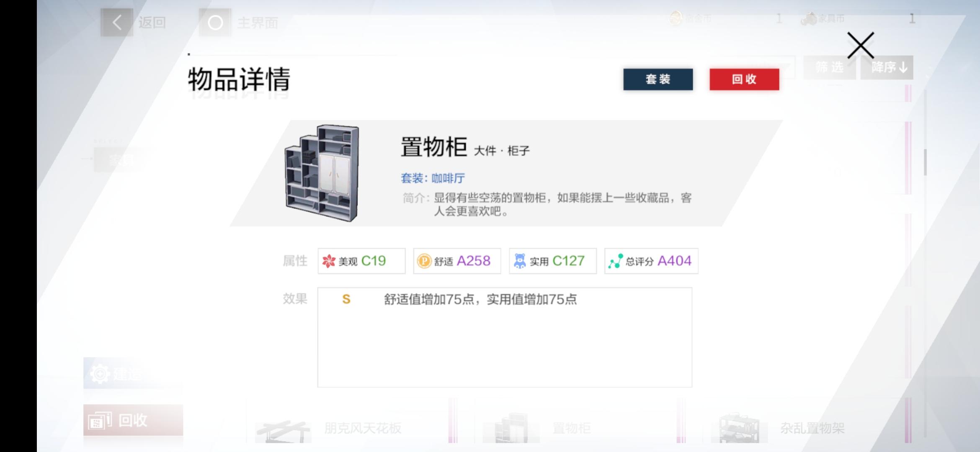
Task: Tap the 返回 back arrow icon
Action: [x=117, y=23]
